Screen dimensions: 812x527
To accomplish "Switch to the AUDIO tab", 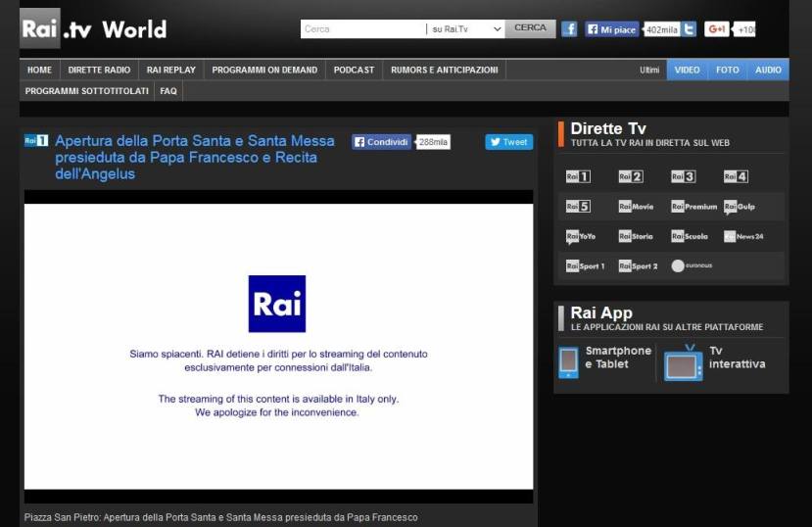I will coord(768,71).
